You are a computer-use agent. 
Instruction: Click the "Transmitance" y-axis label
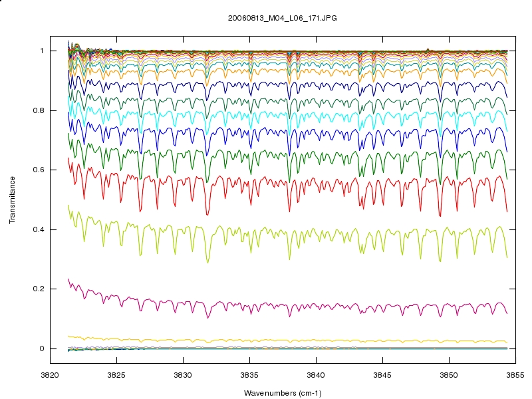coord(12,200)
